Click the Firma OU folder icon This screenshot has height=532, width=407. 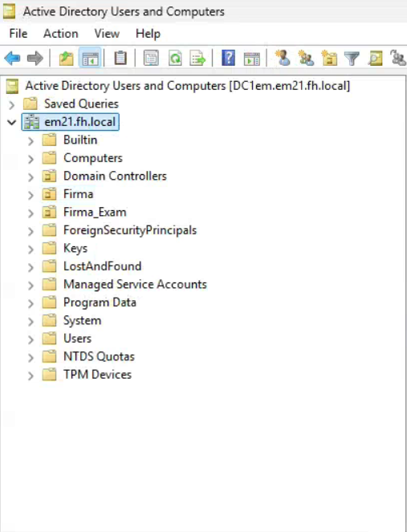point(49,194)
